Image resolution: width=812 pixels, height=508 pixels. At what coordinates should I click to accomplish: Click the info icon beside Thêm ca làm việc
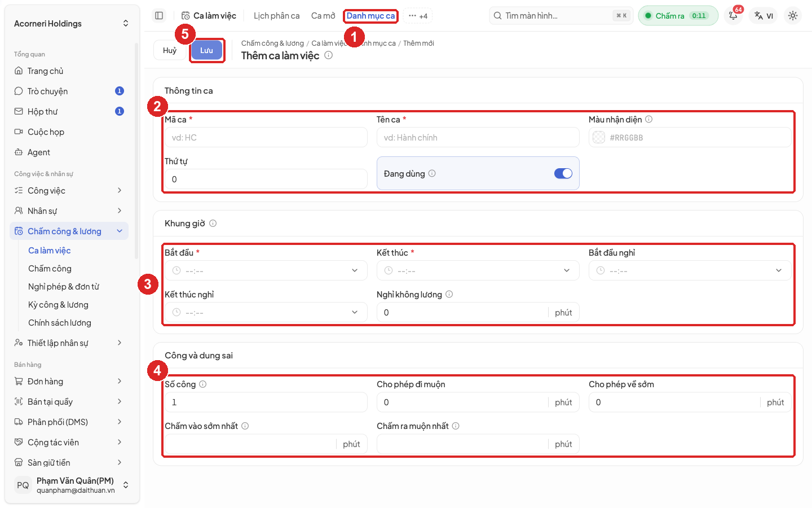[329, 55]
